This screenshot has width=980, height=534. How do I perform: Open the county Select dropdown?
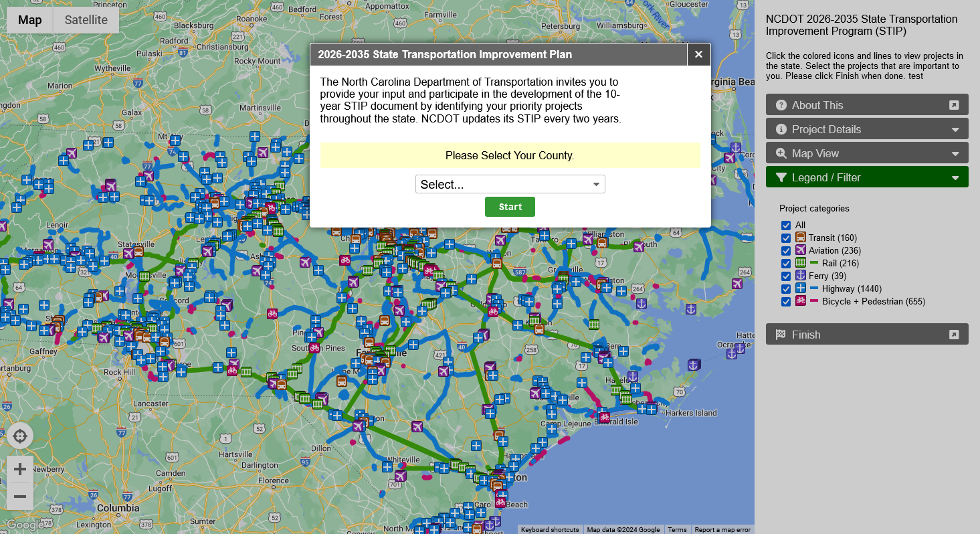click(510, 184)
